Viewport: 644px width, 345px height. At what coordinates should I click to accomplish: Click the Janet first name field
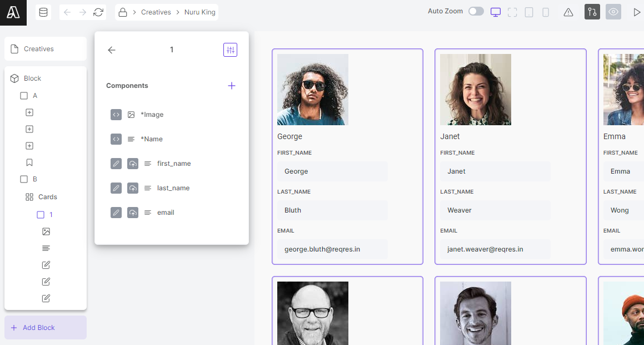coord(495,171)
